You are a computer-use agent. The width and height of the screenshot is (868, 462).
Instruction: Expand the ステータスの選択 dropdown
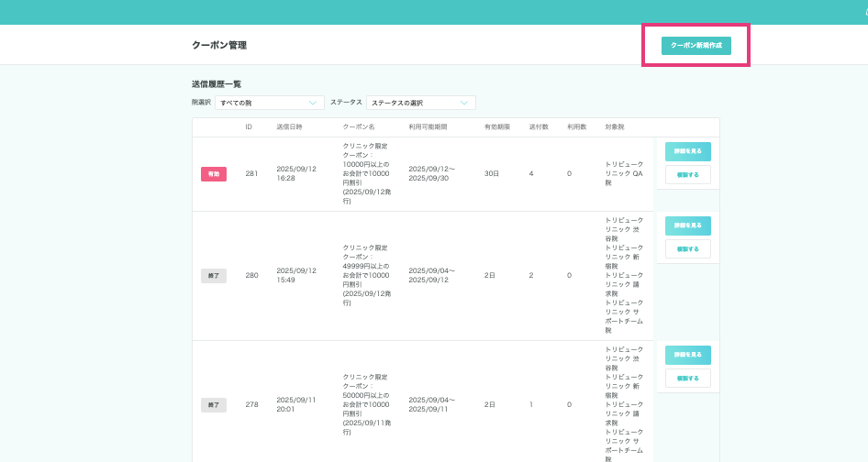420,103
